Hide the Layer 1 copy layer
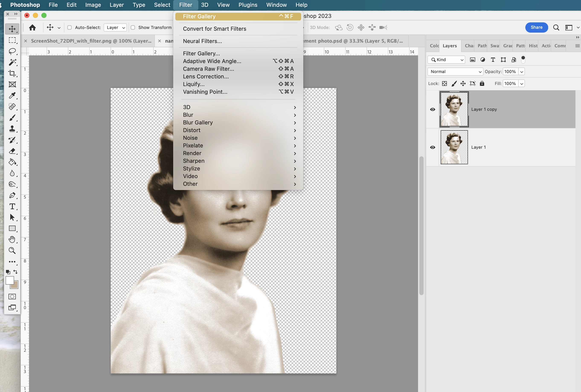 click(433, 109)
